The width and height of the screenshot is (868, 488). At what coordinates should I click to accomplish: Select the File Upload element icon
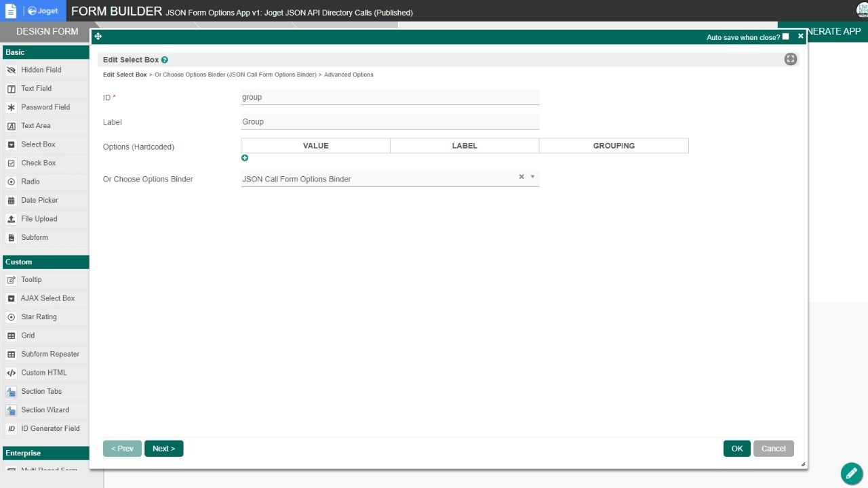pyautogui.click(x=12, y=219)
